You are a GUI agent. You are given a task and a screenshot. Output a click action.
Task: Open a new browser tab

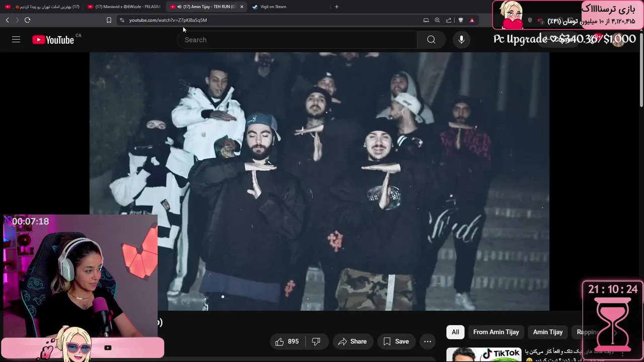tap(337, 7)
